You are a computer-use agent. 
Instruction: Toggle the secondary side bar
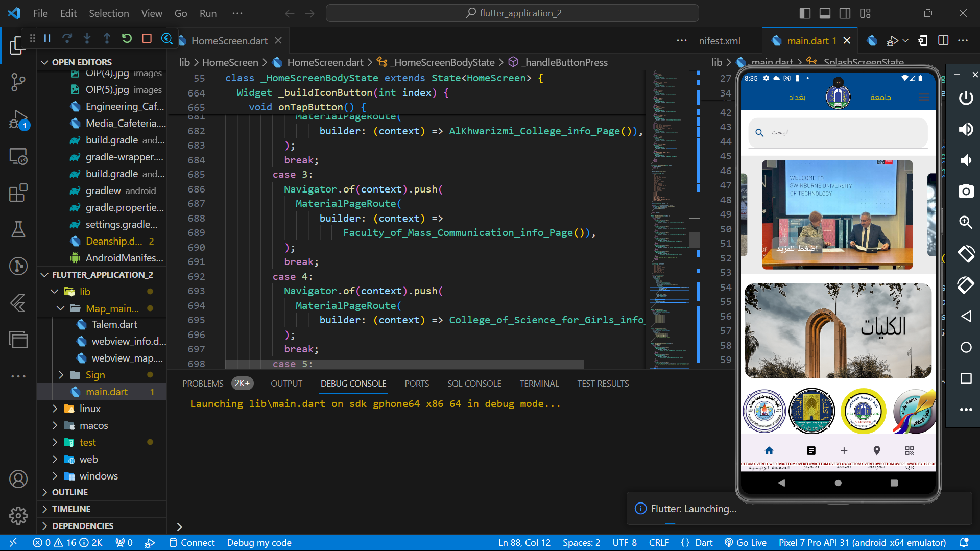click(845, 13)
